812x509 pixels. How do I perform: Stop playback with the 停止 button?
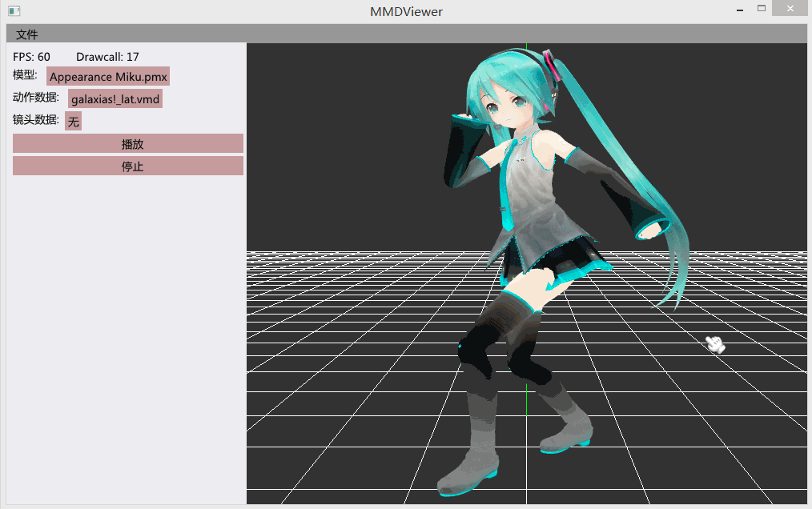[128, 166]
